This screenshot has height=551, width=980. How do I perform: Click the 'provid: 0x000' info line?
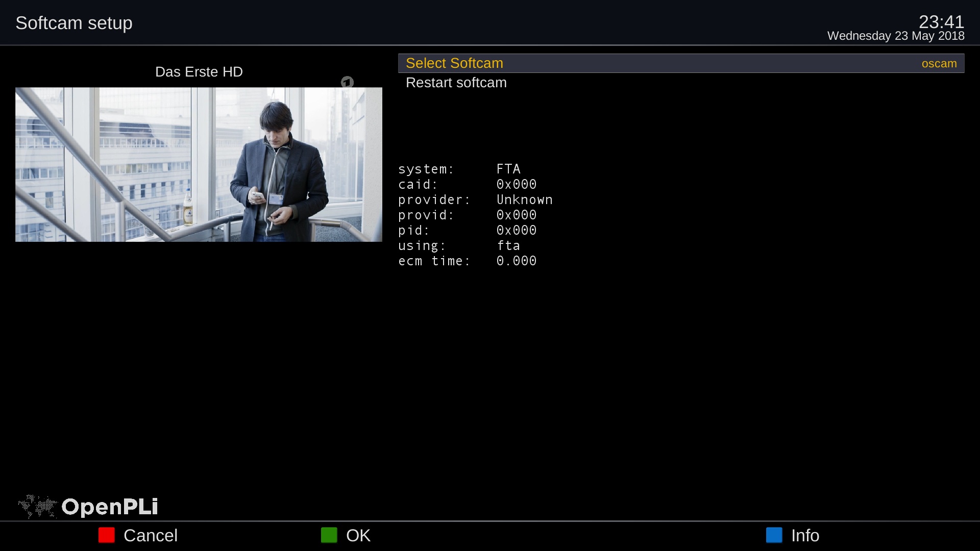click(468, 215)
